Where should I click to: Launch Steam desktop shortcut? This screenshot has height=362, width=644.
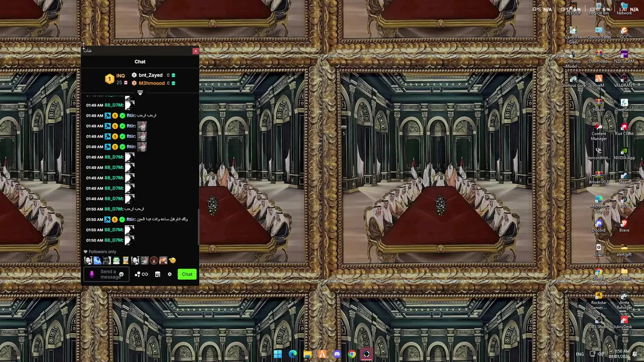(x=624, y=178)
